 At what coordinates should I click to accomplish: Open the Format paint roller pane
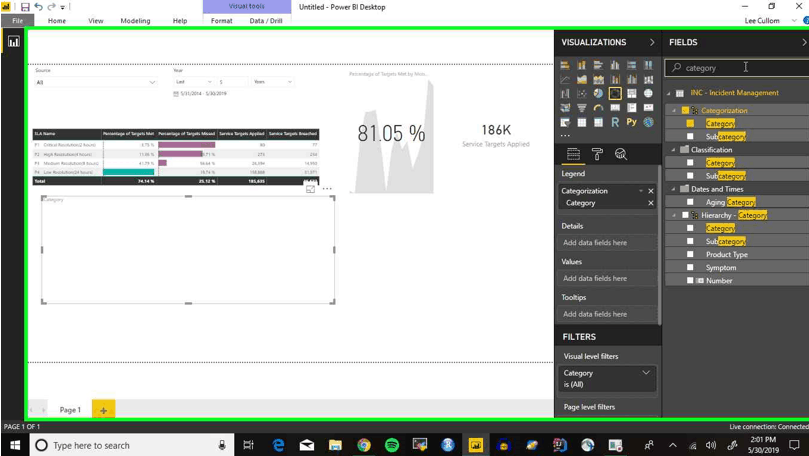pos(597,154)
